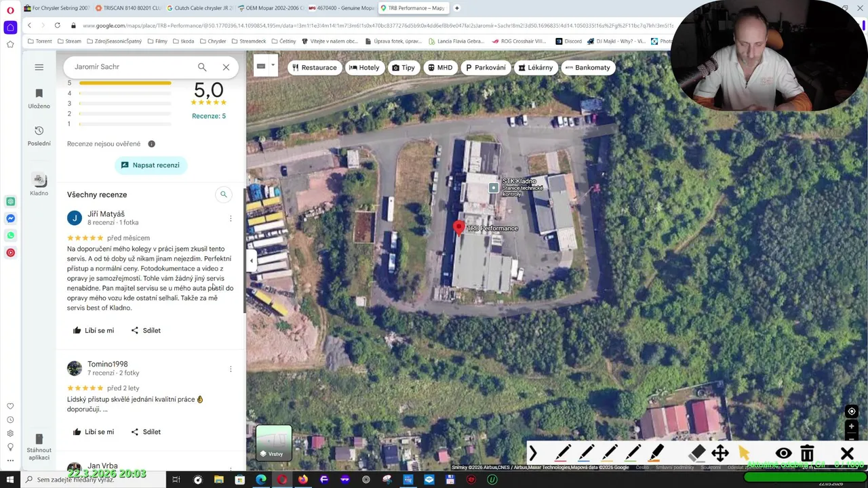Open the Google Maps hamburger menu
Viewport: 868px width, 488px height.
pyautogui.click(x=39, y=67)
